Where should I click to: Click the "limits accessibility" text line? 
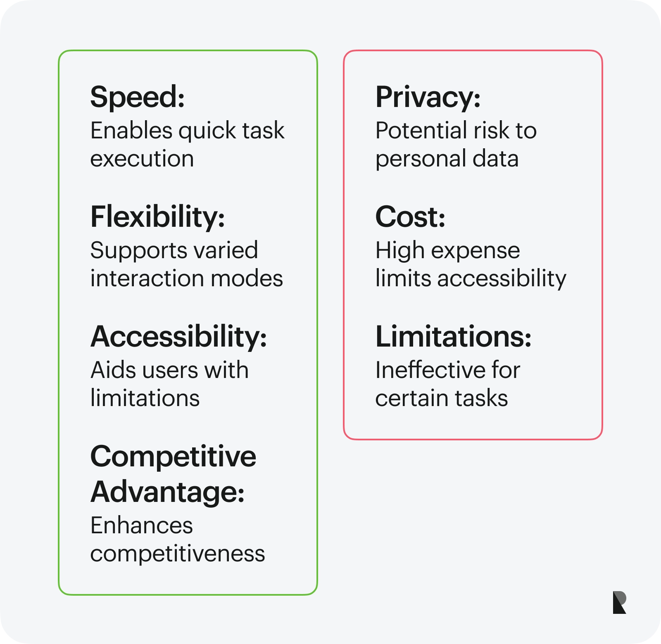[471, 278]
